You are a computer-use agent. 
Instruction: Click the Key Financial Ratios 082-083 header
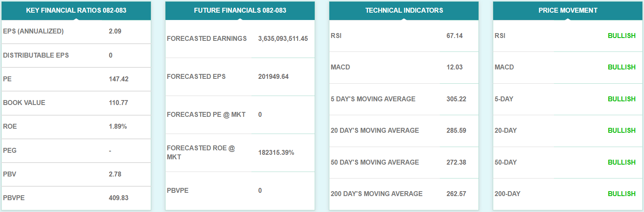76,10
